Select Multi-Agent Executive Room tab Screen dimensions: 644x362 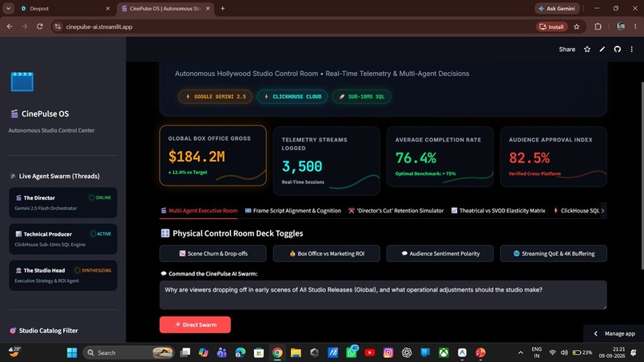199,211
